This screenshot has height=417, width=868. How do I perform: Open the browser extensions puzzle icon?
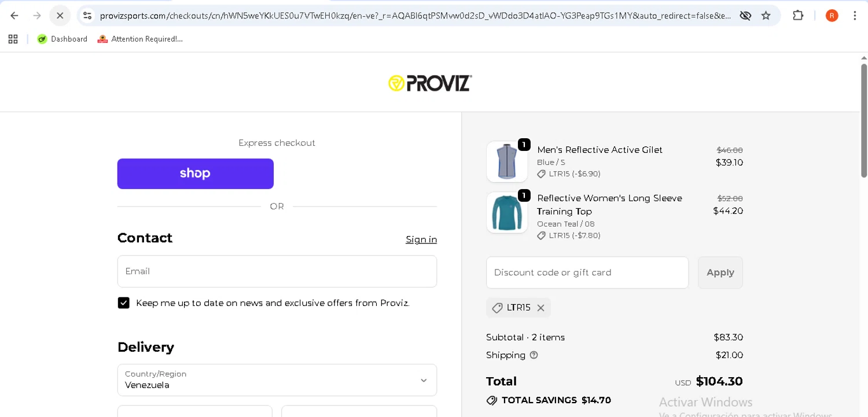pos(798,16)
